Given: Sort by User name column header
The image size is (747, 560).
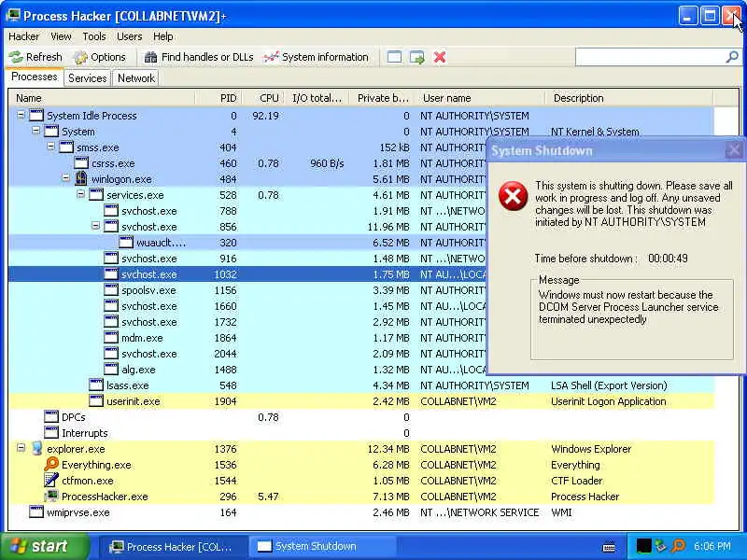Looking at the screenshot, I should pyautogui.click(x=480, y=98).
